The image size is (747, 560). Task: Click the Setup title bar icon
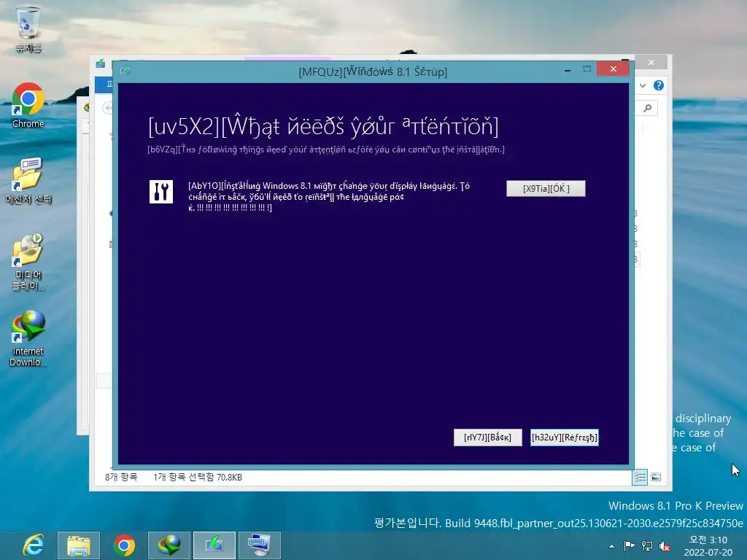click(125, 71)
